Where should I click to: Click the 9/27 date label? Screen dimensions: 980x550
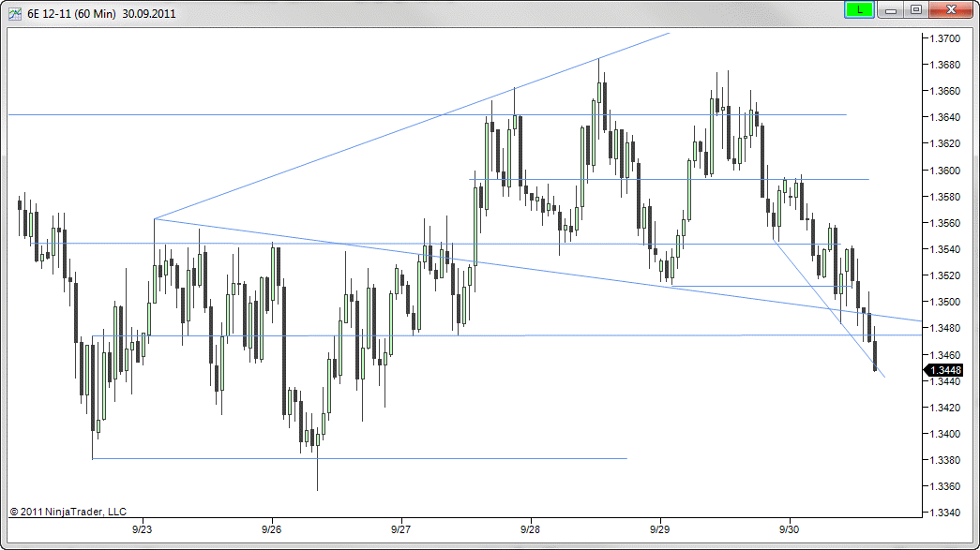(400, 529)
